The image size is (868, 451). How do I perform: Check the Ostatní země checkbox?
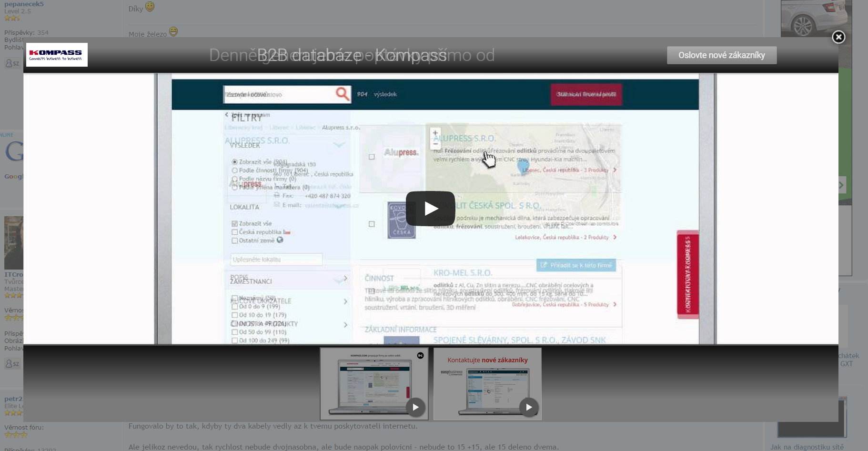point(234,241)
